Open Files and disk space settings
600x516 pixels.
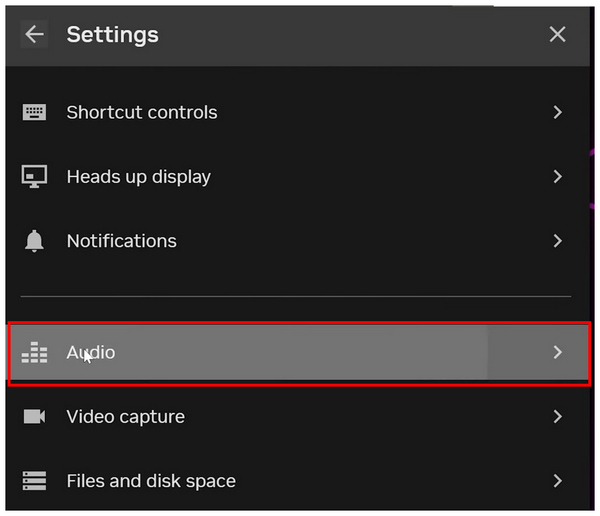pos(151,481)
